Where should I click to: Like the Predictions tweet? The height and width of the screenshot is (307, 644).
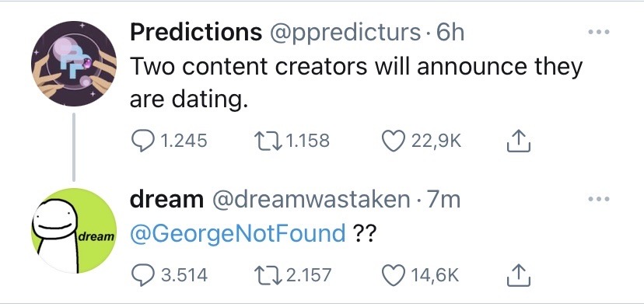[x=394, y=141]
